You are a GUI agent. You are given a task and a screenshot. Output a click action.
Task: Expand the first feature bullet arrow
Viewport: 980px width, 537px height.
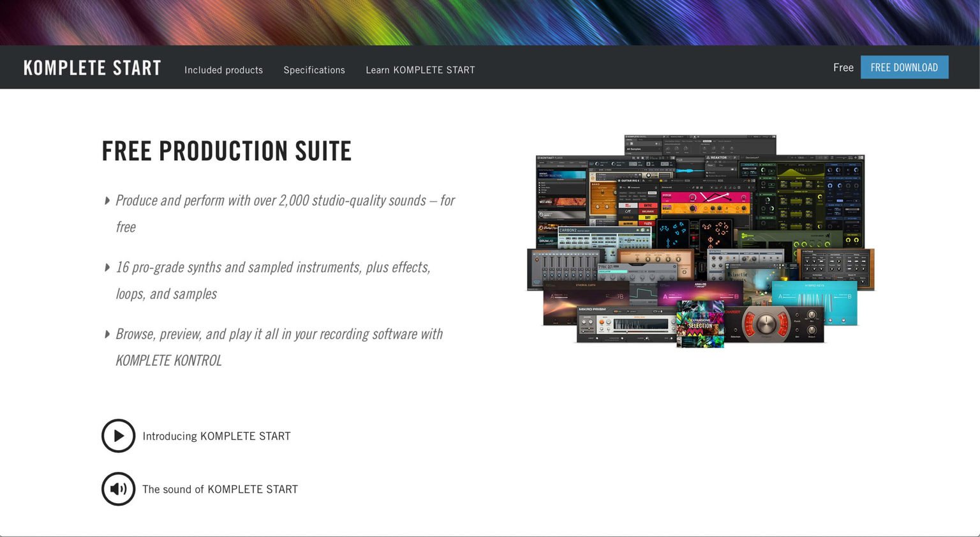click(107, 200)
